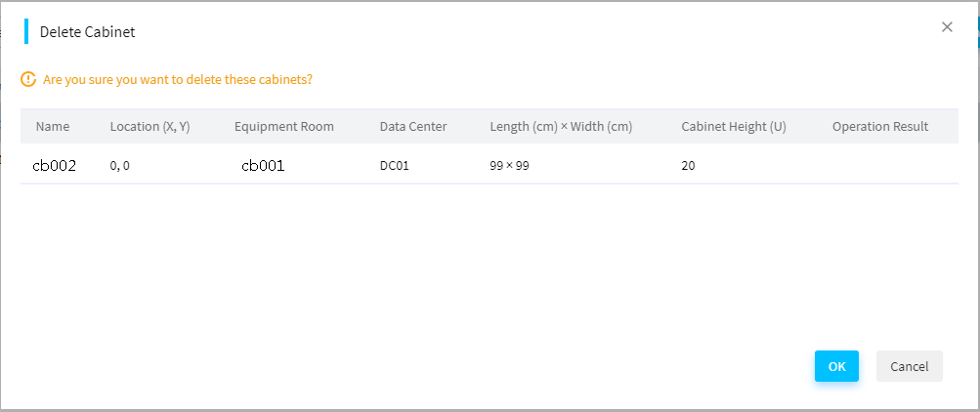The width and height of the screenshot is (980, 412).
Task: Confirm deletion with the OK button
Action: click(836, 366)
